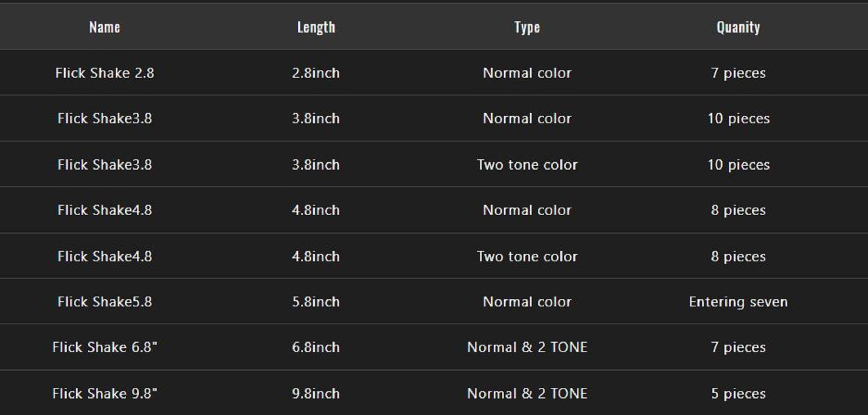Click the Name column header
Screen dimensions: 868x415
click(105, 27)
